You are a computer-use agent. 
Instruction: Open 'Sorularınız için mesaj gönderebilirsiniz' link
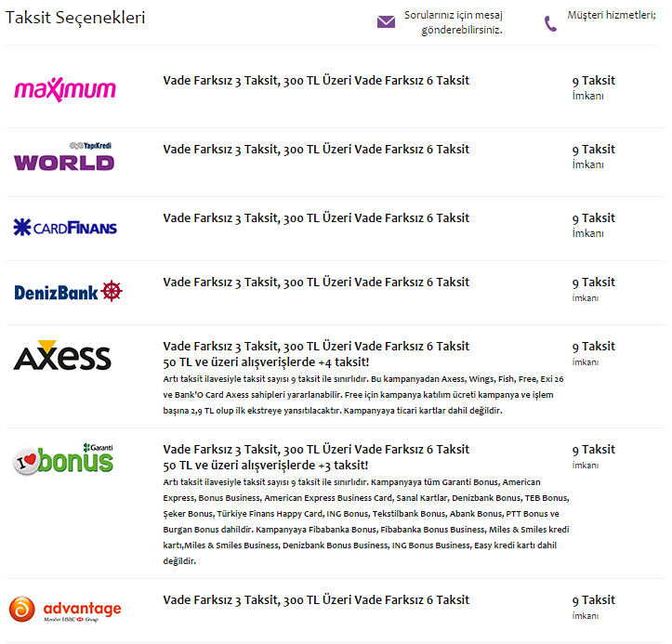453,22
